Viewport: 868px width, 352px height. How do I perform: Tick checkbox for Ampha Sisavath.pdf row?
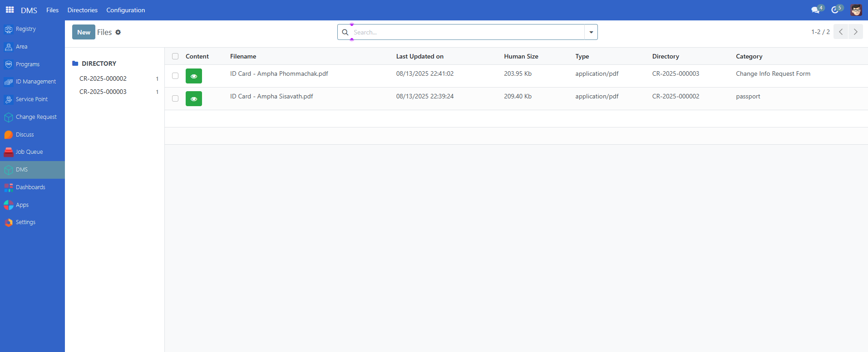(175, 98)
